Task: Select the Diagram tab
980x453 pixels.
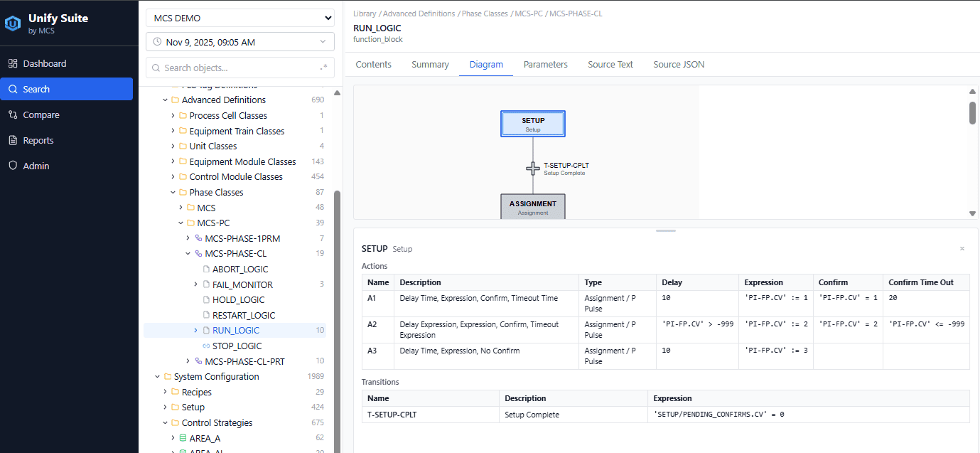Action: (486, 64)
